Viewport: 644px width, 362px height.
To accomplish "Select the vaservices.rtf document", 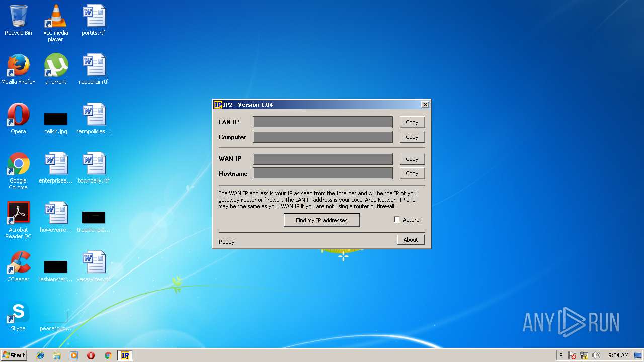I will click(x=93, y=267).
